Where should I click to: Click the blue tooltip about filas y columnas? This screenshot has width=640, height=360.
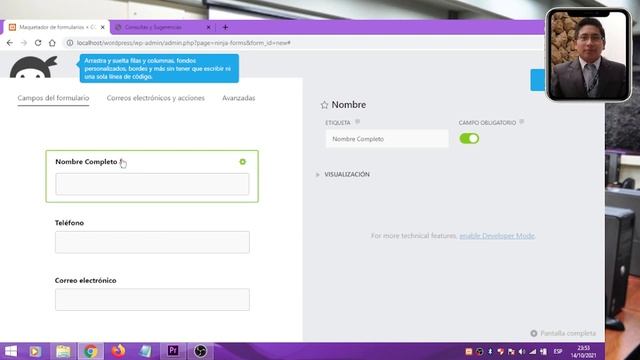(159, 68)
